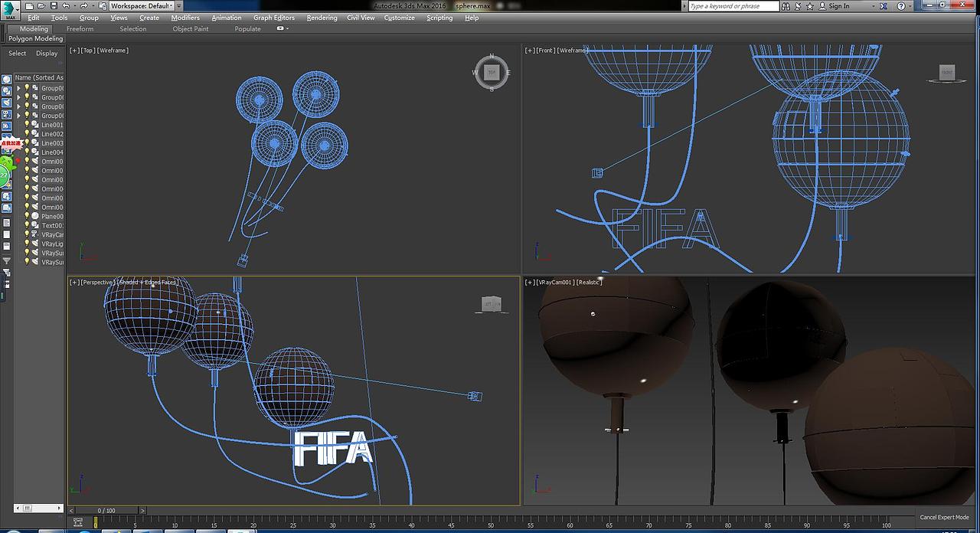Expand the fourth Group node in Scene Explorer
Screen dimensions: 980x533
click(18, 116)
